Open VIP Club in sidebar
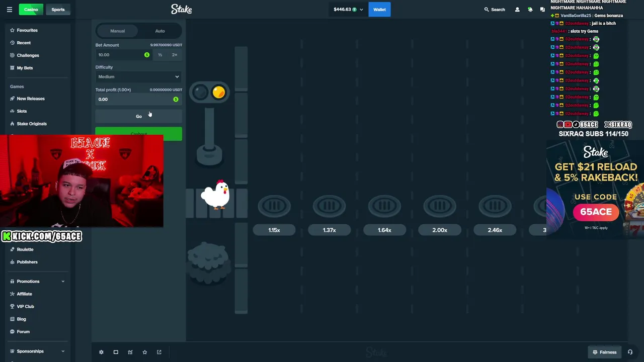This screenshot has height=362, width=644. (x=25, y=307)
